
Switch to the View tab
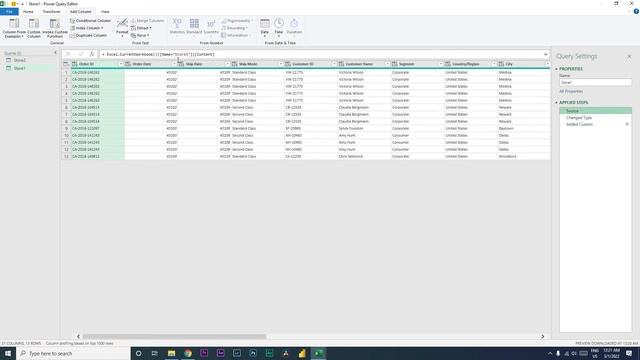[105, 12]
